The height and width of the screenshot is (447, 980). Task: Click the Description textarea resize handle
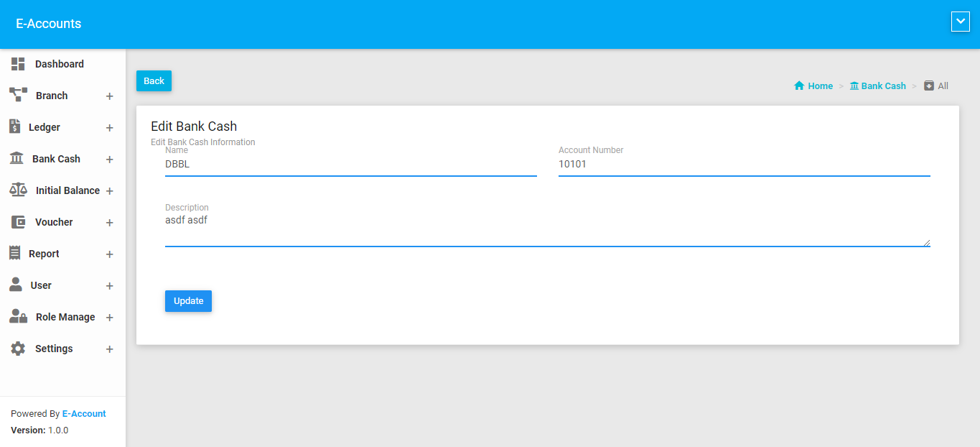coord(926,243)
